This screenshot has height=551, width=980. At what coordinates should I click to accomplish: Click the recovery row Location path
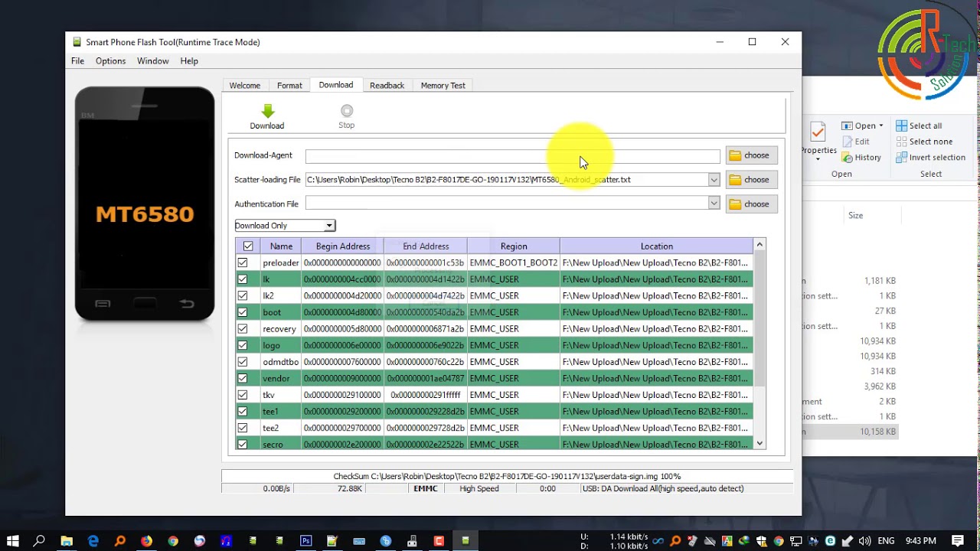[x=655, y=329]
